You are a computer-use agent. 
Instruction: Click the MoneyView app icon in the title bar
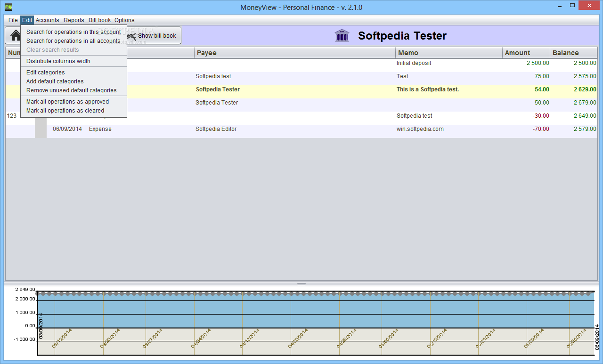(x=8, y=7)
